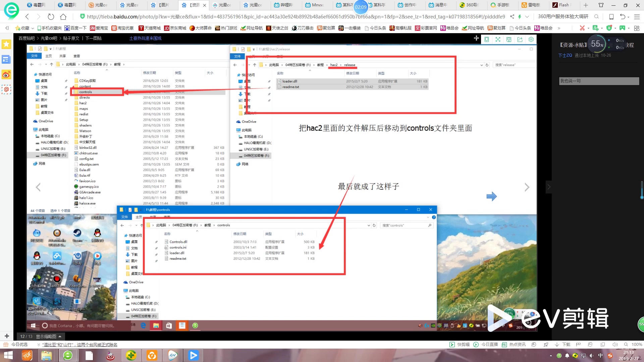Toggle the ad-block flag icon in status bar

click(578, 345)
